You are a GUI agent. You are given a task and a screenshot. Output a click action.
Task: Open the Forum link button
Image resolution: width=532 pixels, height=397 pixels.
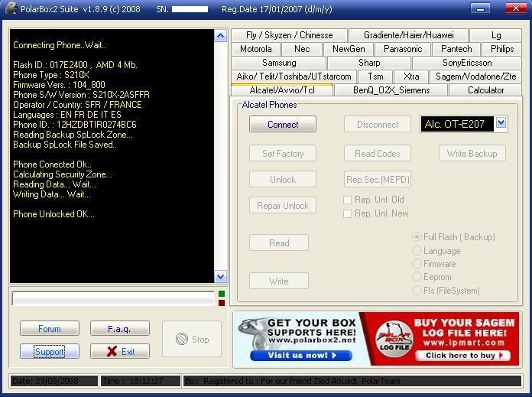coord(50,328)
